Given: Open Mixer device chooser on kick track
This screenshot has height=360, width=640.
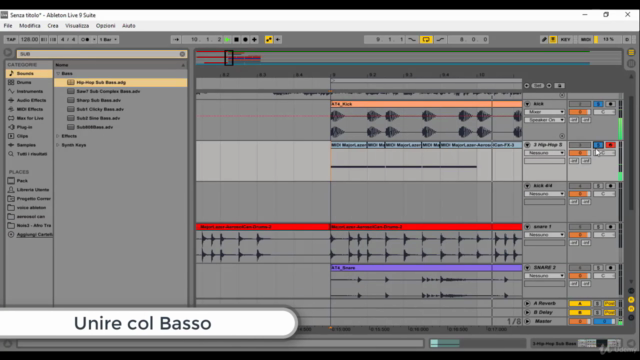Looking at the screenshot, I should click(x=544, y=112).
